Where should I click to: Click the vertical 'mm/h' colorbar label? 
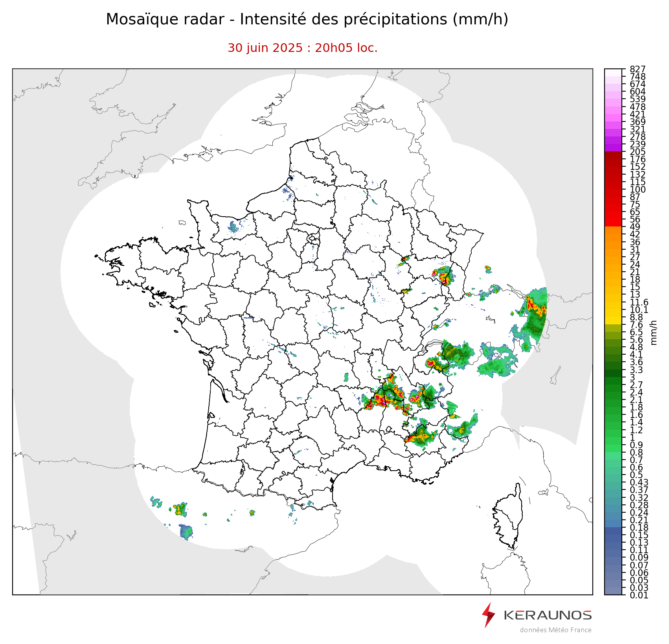click(x=654, y=332)
